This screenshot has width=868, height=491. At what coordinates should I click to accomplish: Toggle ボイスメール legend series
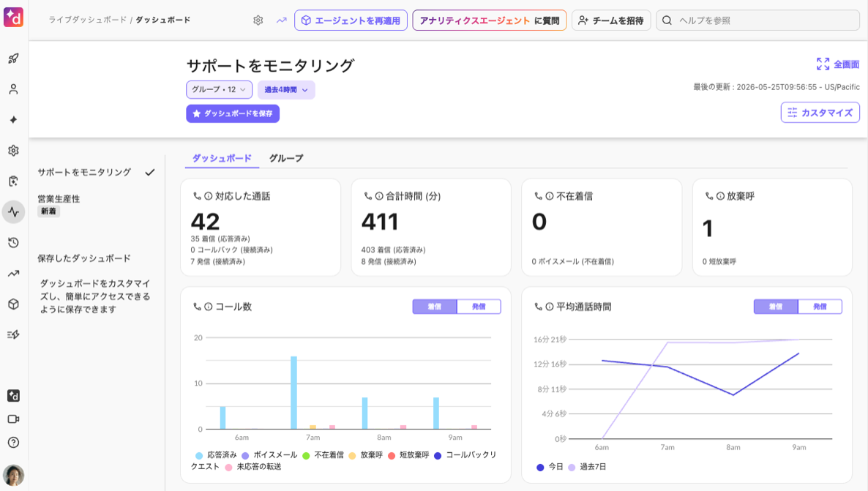(x=269, y=455)
